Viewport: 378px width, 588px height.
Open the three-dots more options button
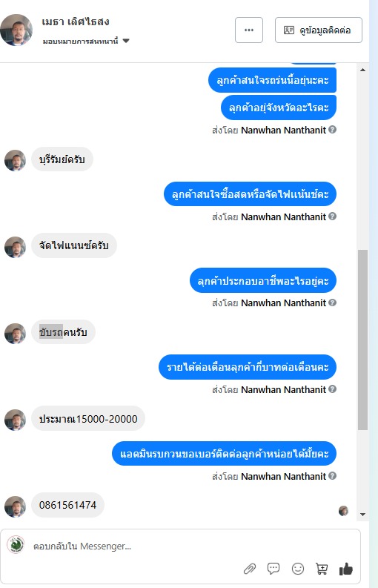tap(249, 30)
